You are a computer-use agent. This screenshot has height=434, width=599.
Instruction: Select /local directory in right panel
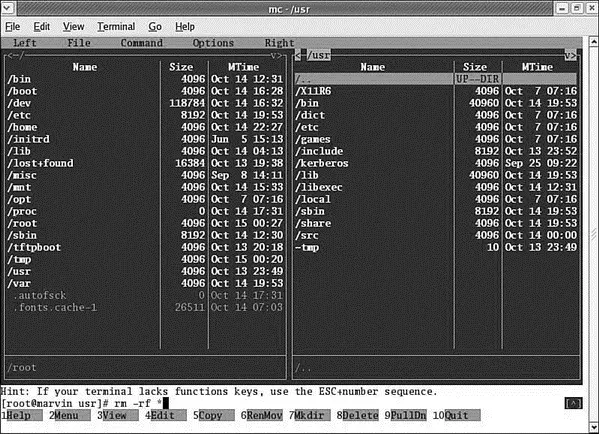click(x=435, y=199)
